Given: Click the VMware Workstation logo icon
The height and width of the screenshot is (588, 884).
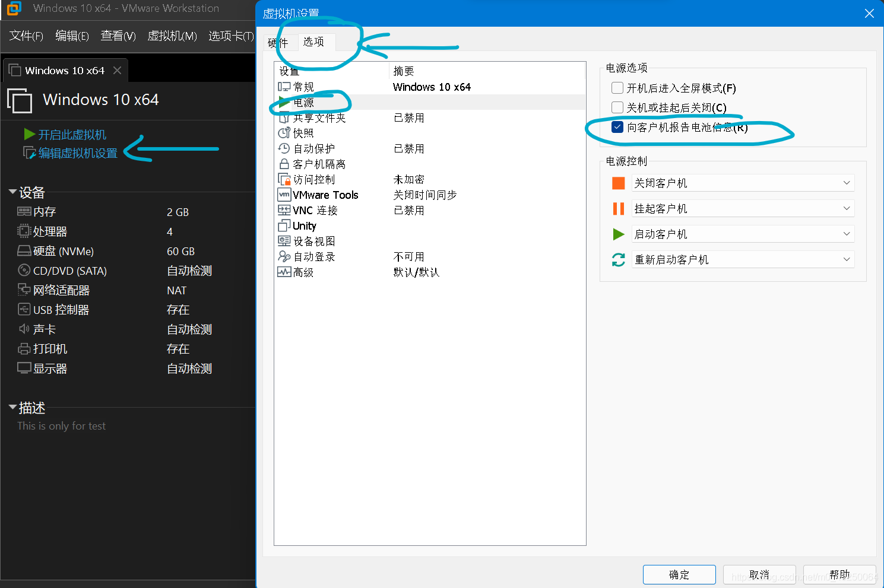Looking at the screenshot, I should click(x=14, y=8).
